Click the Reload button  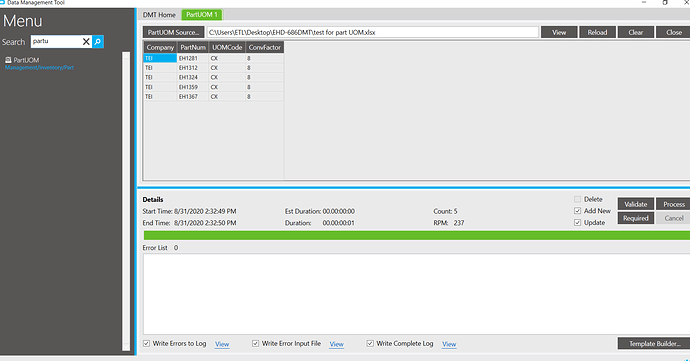597,32
